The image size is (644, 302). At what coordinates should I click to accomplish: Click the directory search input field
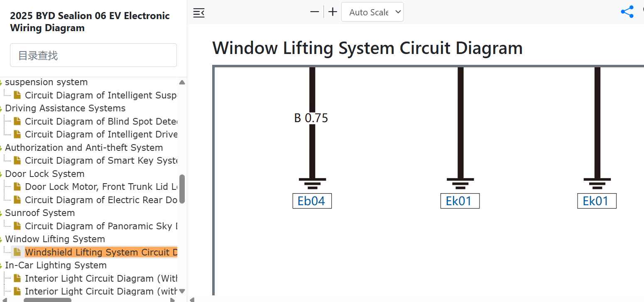point(93,55)
